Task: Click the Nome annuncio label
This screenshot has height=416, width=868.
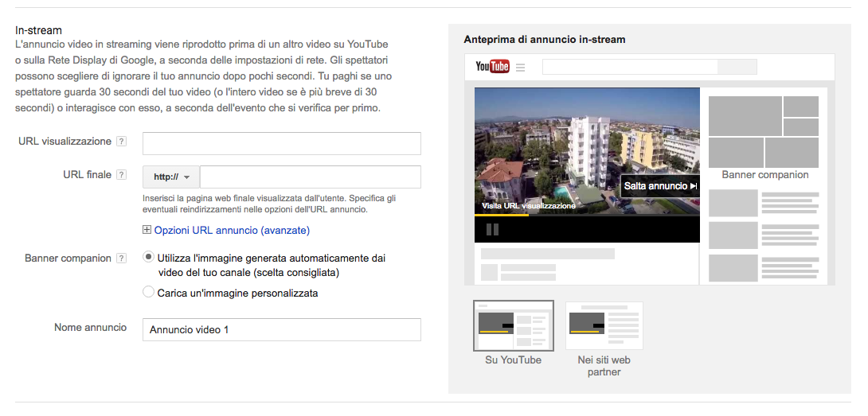Action: click(x=90, y=328)
